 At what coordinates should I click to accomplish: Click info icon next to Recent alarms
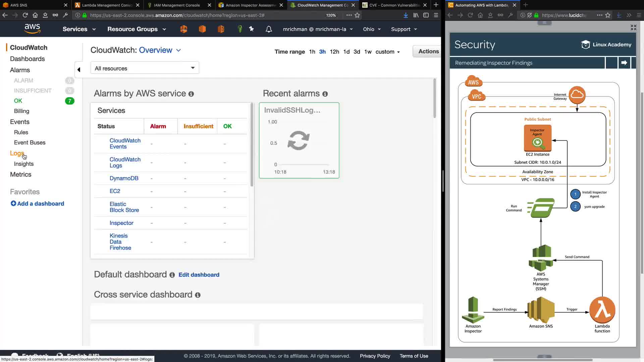[325, 94]
